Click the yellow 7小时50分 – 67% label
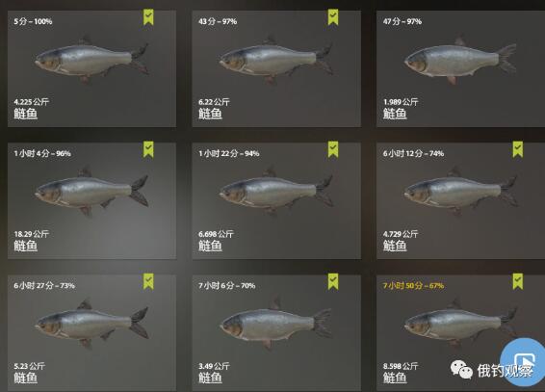This screenshot has height=392, width=545. (413, 286)
